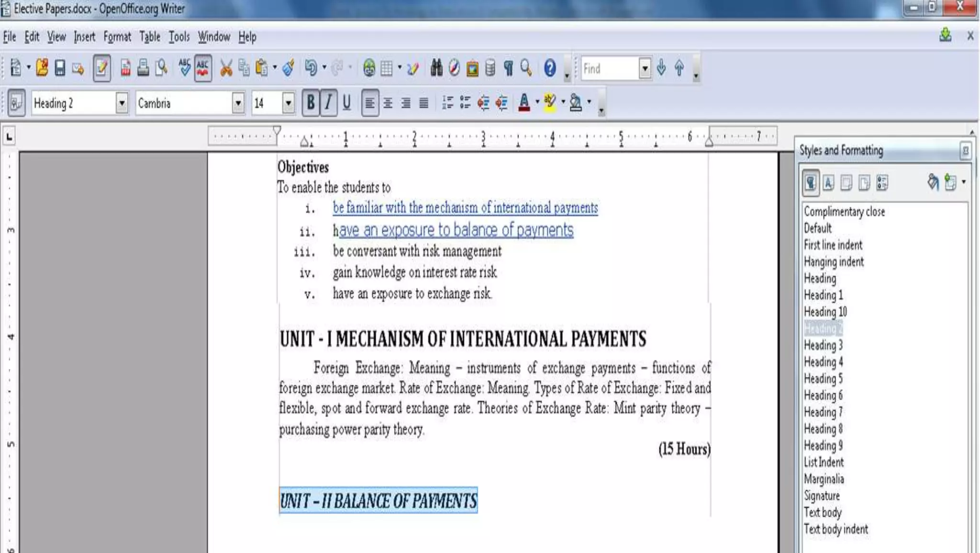
Task: Click the Font Color red A swatch
Action: coord(524,102)
